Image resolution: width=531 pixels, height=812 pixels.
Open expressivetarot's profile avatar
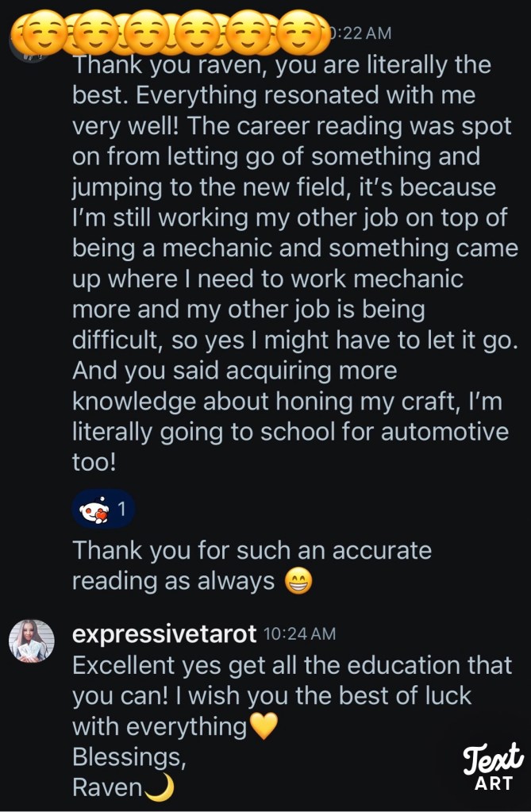31,641
